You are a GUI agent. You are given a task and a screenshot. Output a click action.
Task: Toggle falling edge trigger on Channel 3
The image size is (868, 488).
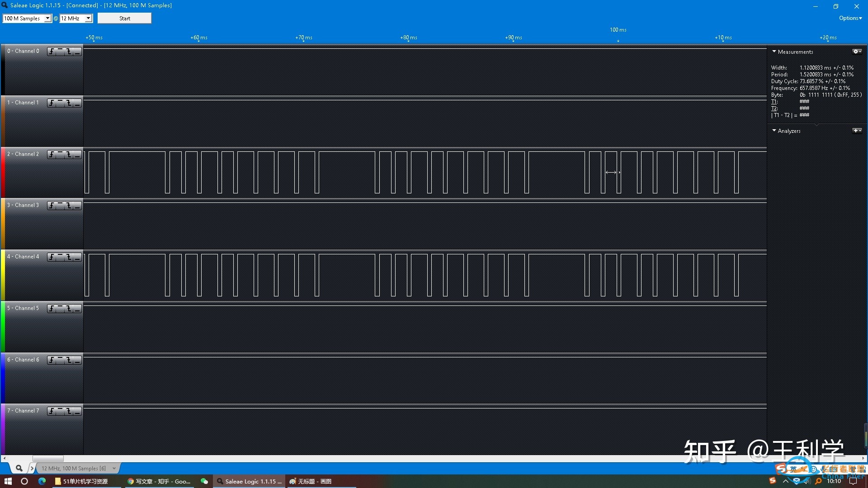(69, 206)
